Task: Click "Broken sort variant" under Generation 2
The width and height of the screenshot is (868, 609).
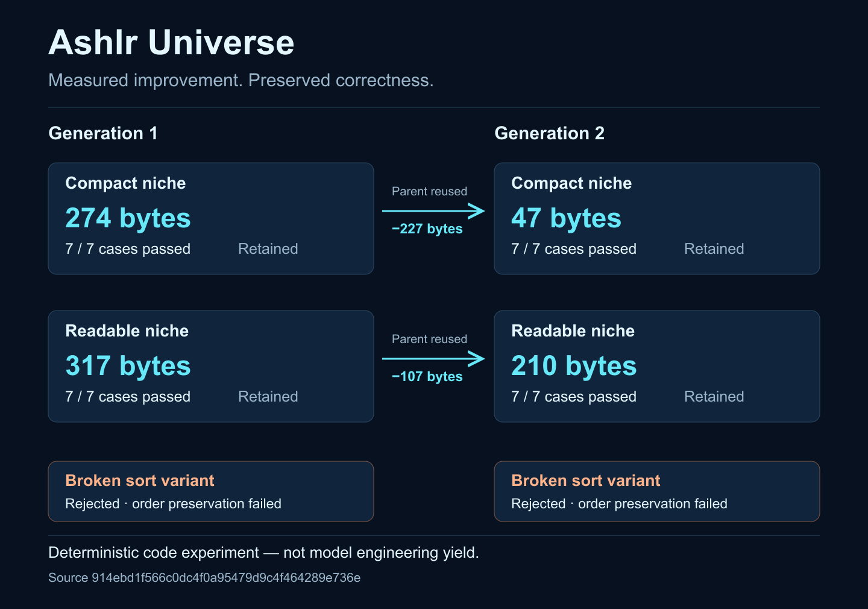Action: tap(586, 481)
